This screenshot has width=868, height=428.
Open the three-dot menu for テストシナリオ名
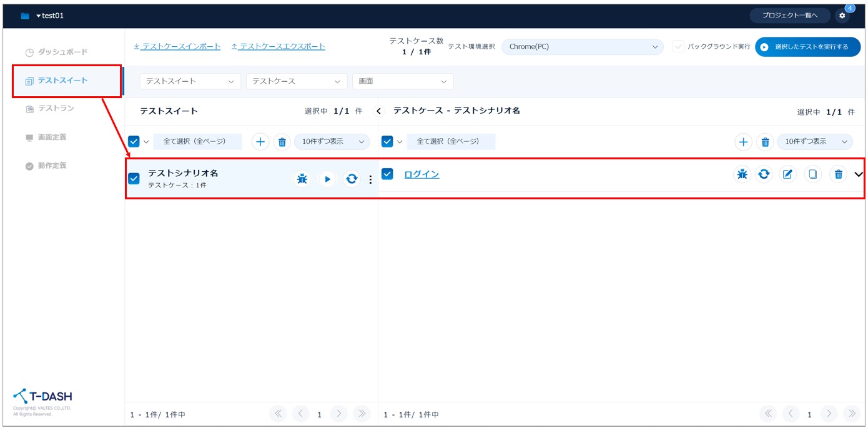point(370,179)
